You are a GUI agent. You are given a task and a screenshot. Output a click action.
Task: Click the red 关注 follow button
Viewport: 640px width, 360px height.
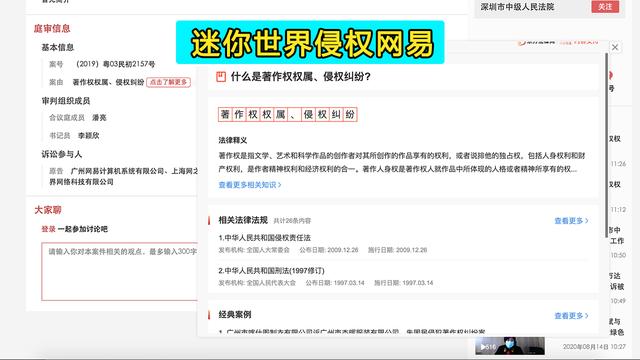605,7
